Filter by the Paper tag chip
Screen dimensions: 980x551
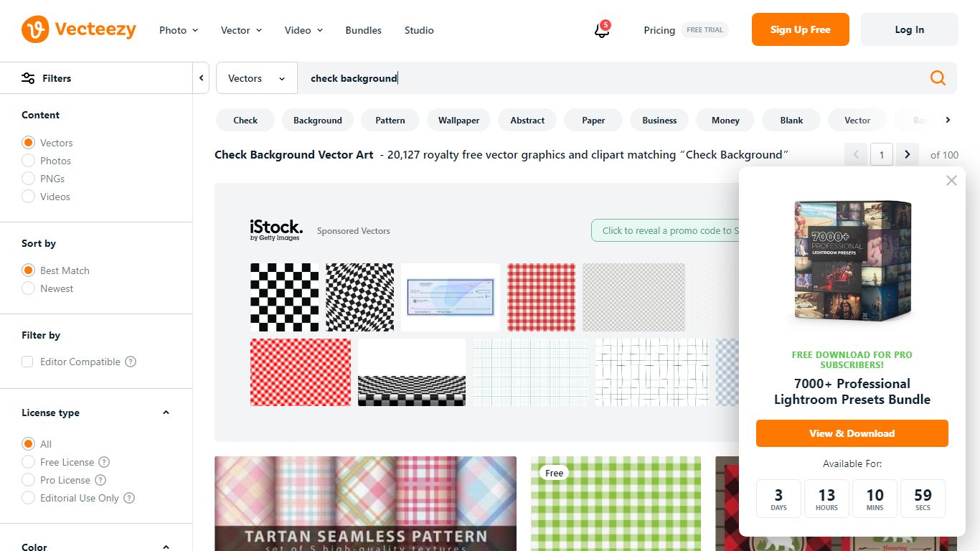[x=593, y=120]
